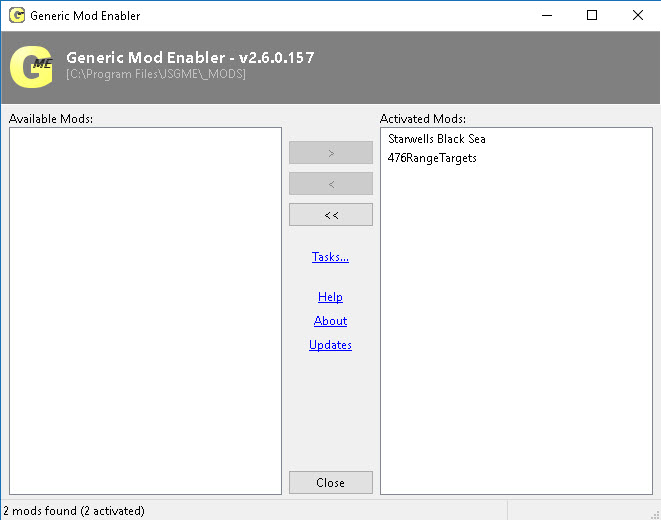Click the resize grip in the status bar corner
661x520 pixels.
(655, 515)
